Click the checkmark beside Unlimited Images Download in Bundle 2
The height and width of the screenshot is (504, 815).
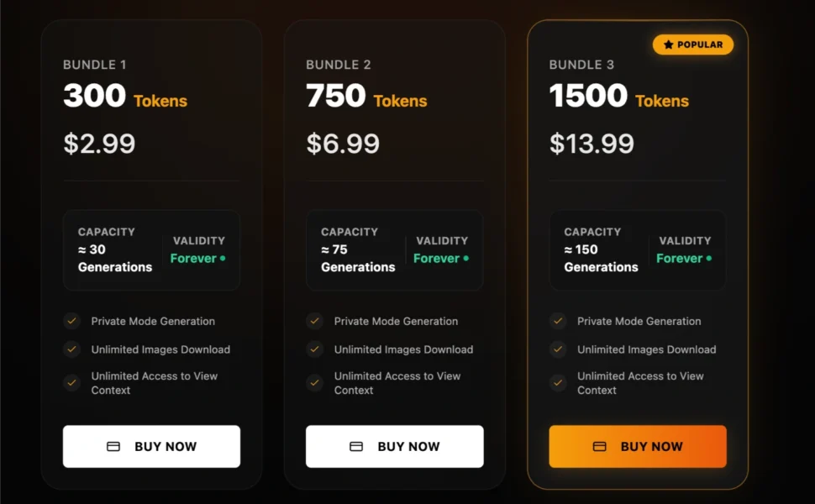click(x=315, y=349)
